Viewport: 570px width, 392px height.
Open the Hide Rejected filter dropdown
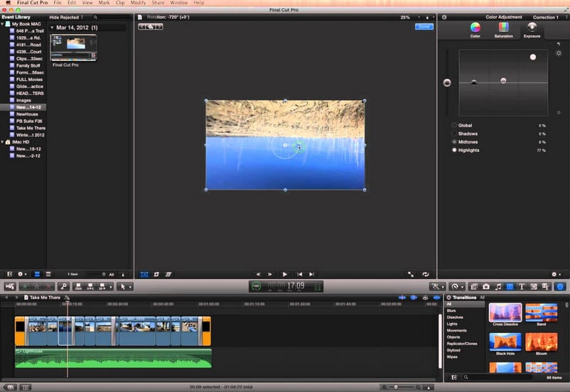pos(67,17)
